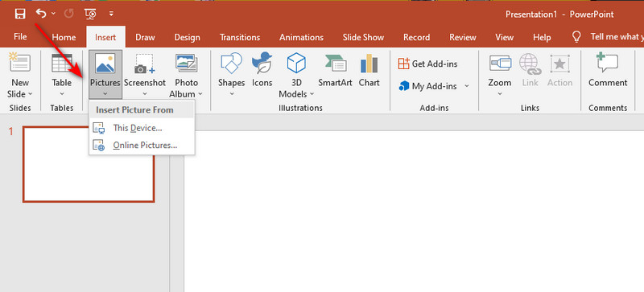Expand the Zoom dropdown arrow
This screenshot has width=644, height=292.
(x=500, y=93)
